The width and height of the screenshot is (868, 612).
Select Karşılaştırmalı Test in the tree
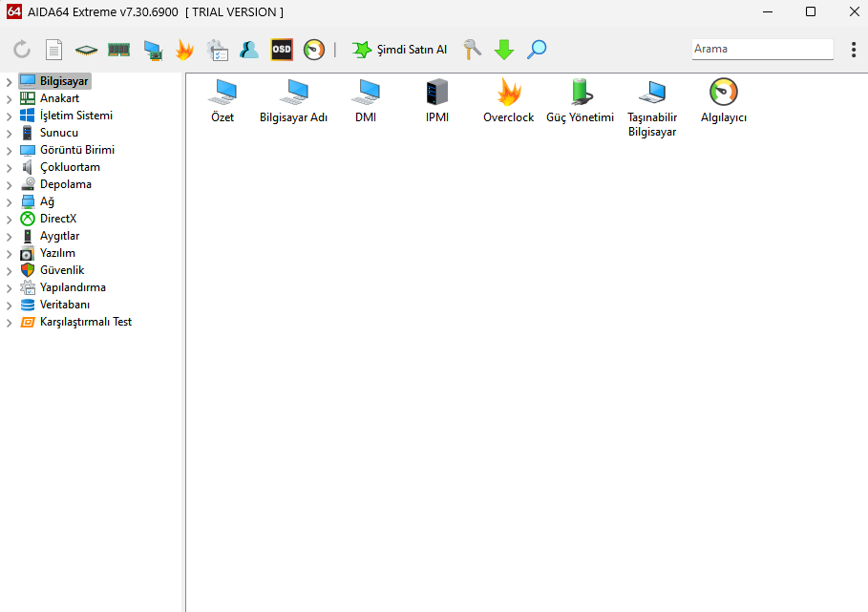pos(85,322)
